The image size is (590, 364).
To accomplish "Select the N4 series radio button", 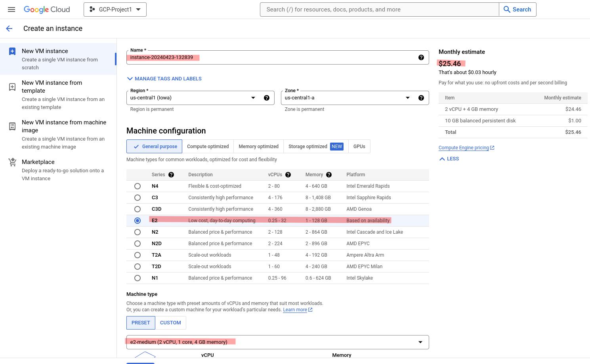I will coord(137,186).
